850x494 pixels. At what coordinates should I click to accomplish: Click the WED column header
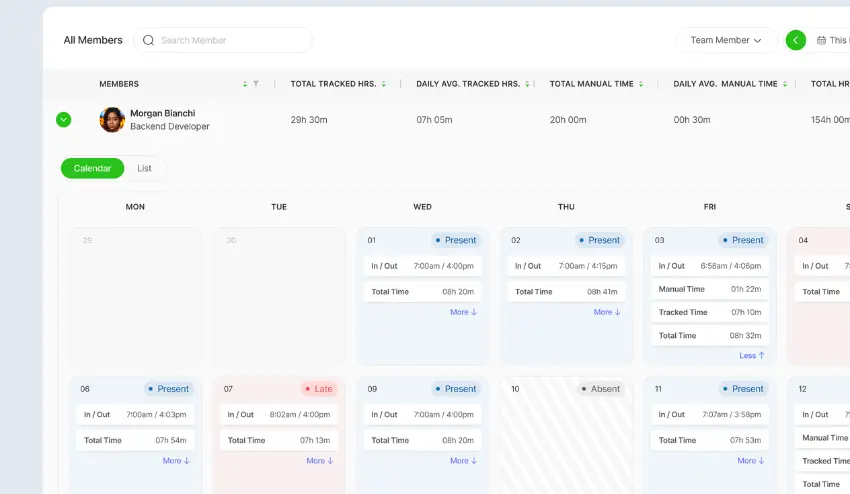click(422, 207)
